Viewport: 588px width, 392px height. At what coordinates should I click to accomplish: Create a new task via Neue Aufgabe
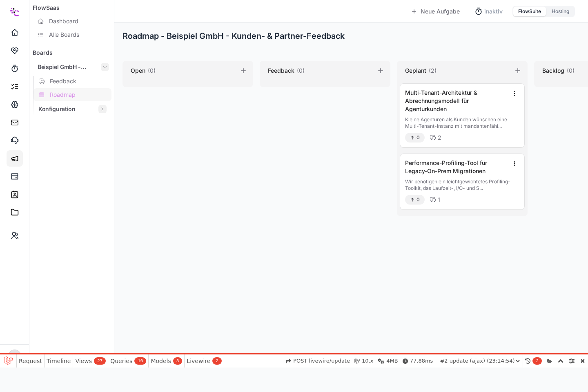pyautogui.click(x=435, y=11)
